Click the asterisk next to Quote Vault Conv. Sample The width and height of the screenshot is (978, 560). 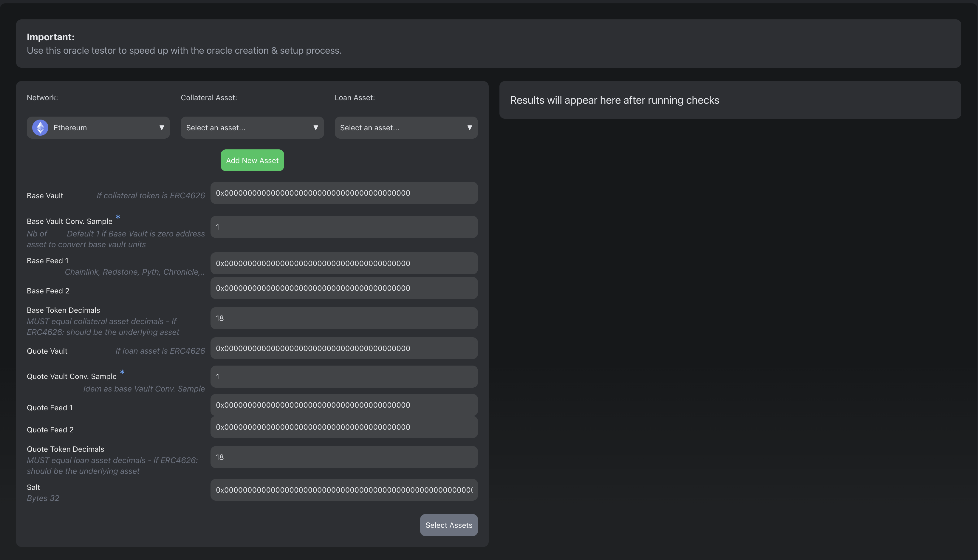pos(122,372)
